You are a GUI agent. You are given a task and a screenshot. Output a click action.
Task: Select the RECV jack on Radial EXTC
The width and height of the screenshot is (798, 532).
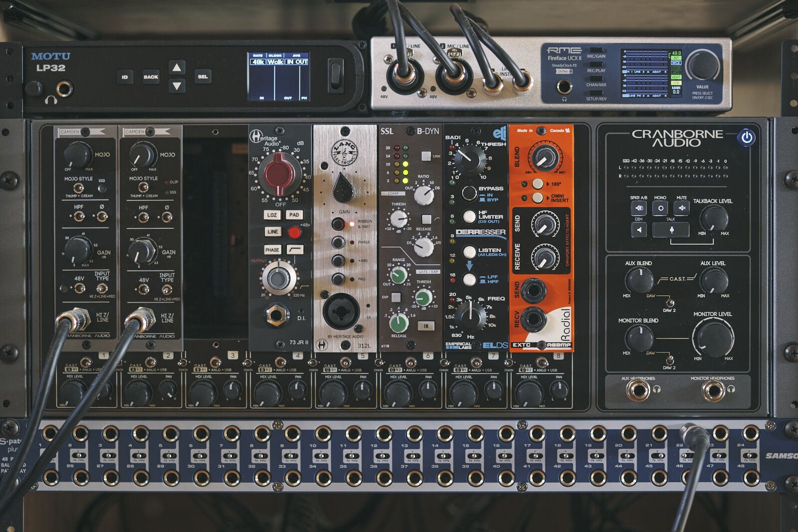(x=534, y=320)
